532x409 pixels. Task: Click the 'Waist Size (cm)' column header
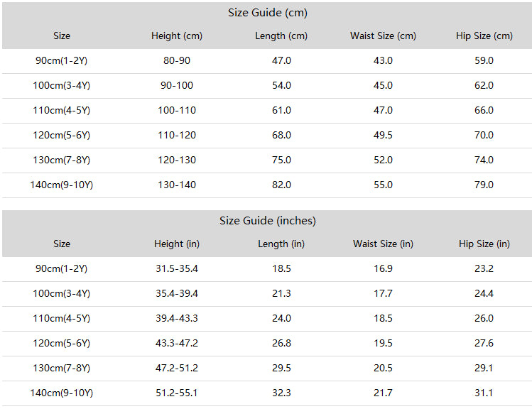(x=383, y=36)
